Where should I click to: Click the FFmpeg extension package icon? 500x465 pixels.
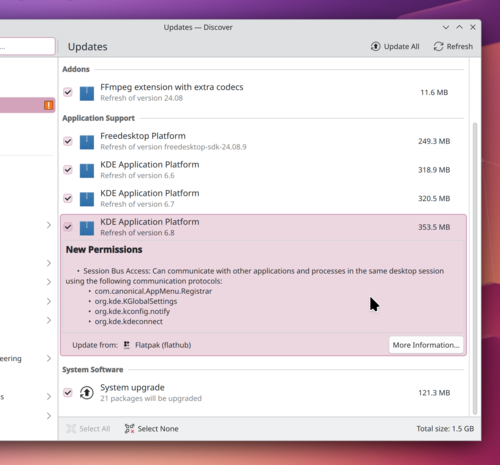tap(87, 93)
